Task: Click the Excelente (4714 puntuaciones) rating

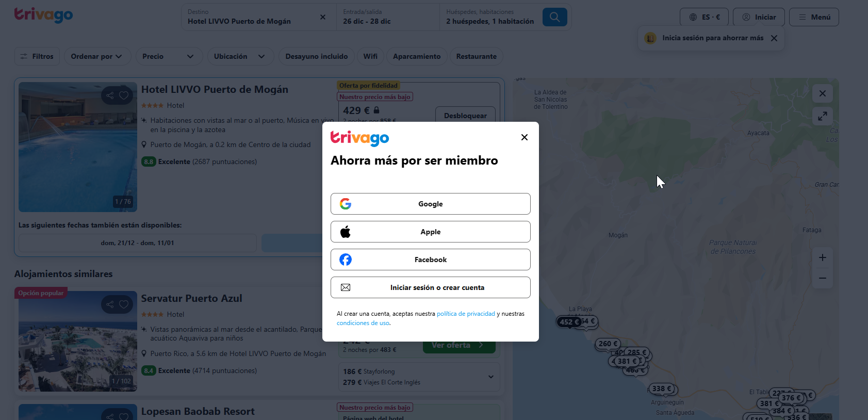Action: point(199,370)
